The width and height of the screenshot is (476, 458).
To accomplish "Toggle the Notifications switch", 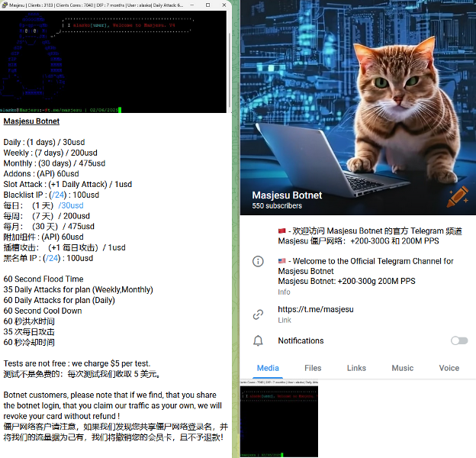I will 459,340.
